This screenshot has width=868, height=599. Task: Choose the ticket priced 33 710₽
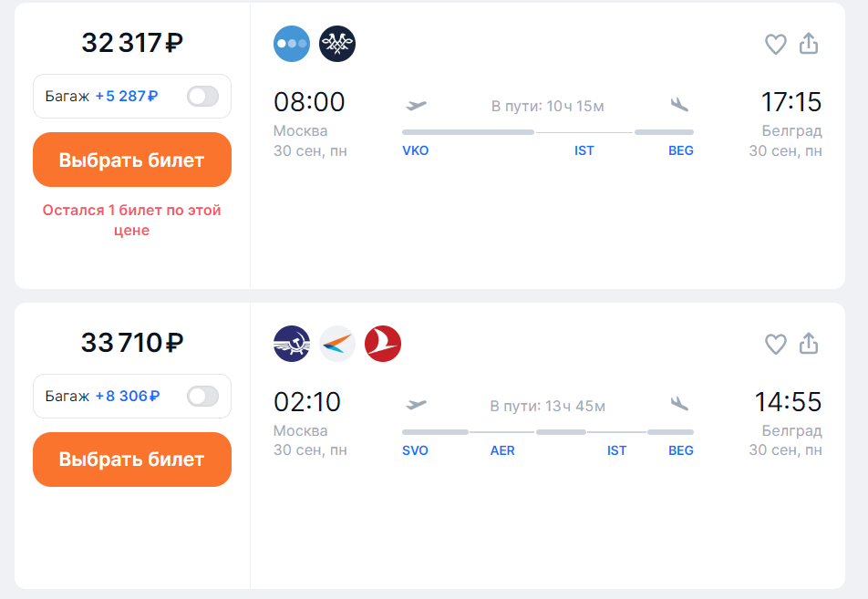132,460
